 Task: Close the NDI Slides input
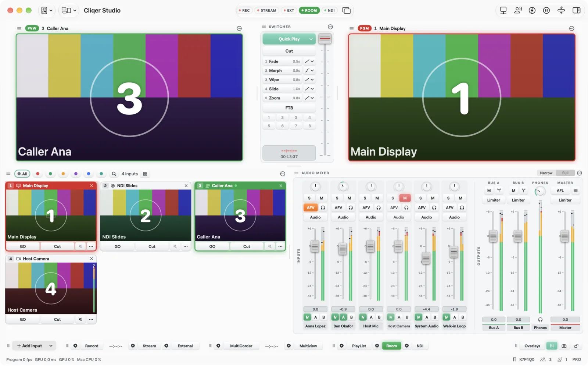pyautogui.click(x=186, y=185)
